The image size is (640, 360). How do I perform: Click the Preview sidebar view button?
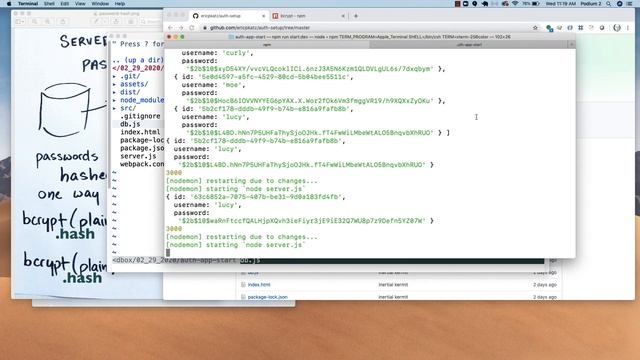pos(20,21)
